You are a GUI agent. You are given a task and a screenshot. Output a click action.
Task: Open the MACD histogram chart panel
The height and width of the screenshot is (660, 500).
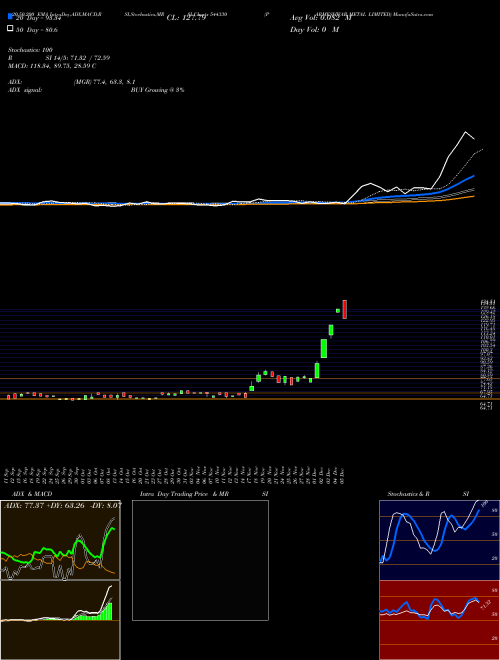[60, 620]
